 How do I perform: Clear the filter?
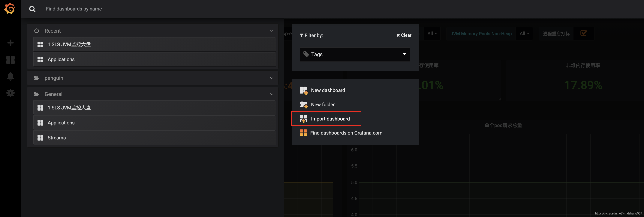click(x=404, y=35)
